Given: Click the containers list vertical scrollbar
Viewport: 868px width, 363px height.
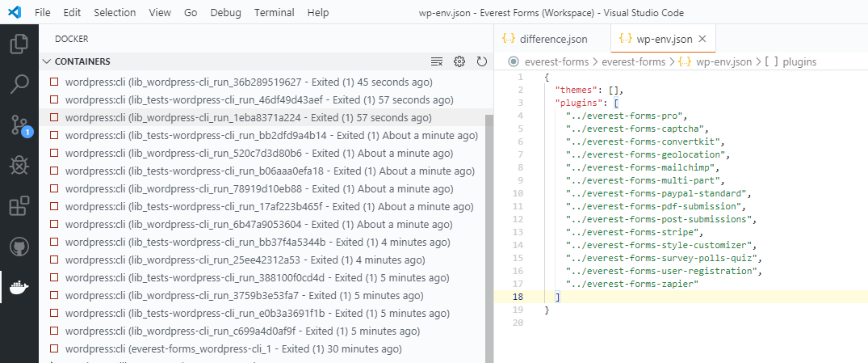Looking at the screenshot, I should click(489, 238).
